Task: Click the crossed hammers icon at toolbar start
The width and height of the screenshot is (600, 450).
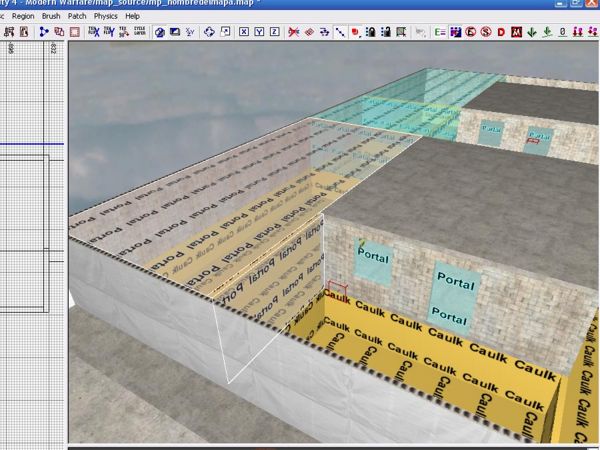Action: click(x=9, y=32)
